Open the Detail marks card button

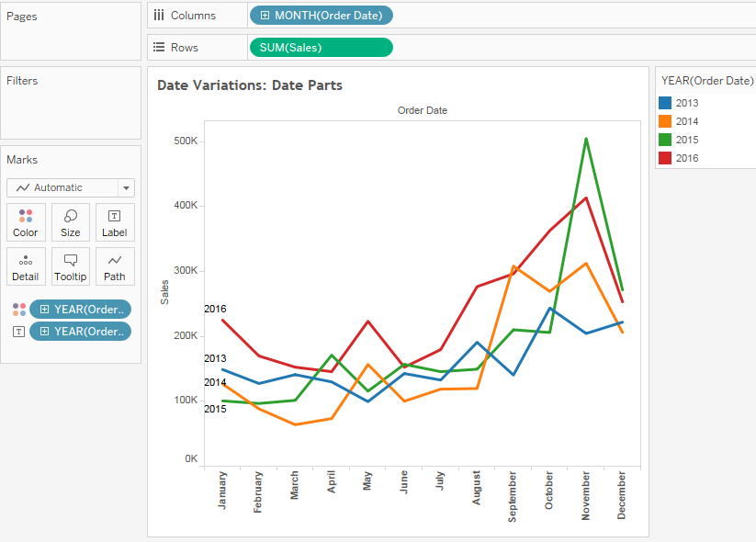[26, 266]
